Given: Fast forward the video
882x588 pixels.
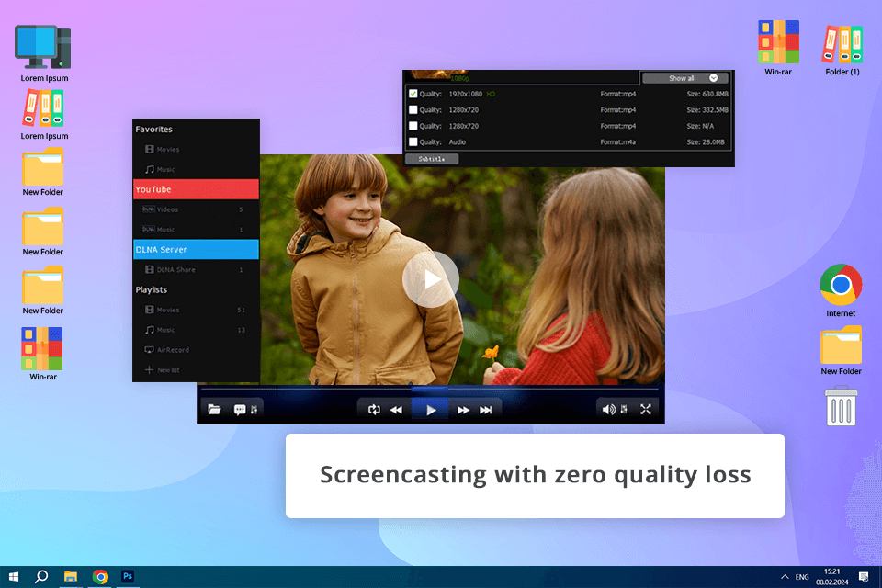Looking at the screenshot, I should click(463, 410).
